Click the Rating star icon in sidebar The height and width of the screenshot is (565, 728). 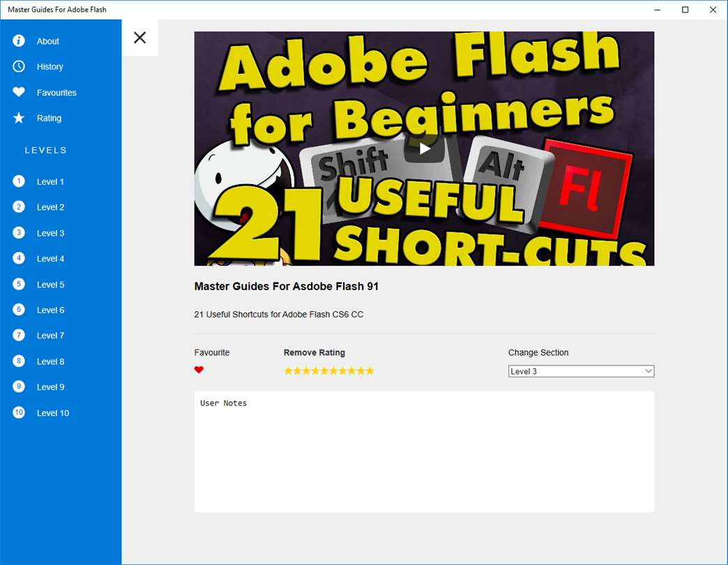[19, 118]
